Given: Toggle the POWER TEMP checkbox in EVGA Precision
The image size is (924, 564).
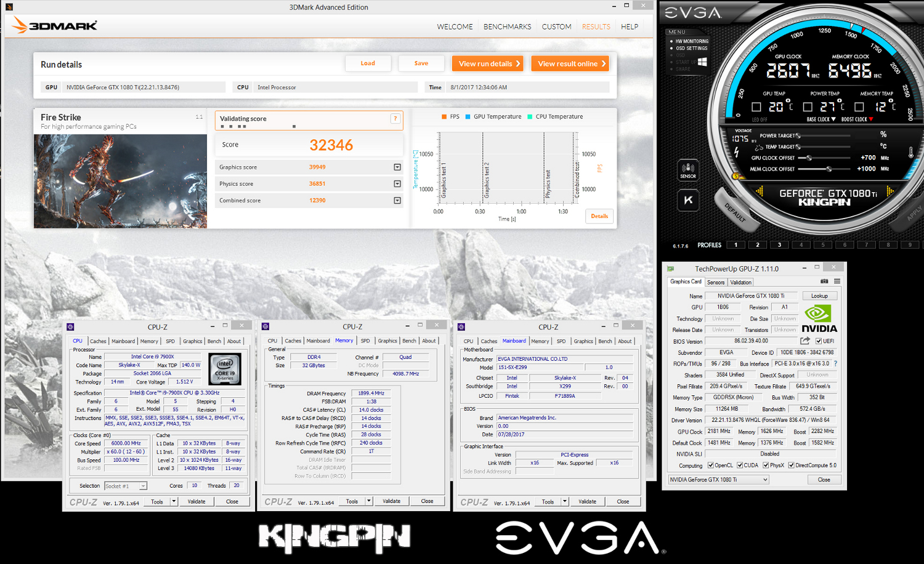Looking at the screenshot, I should click(808, 107).
